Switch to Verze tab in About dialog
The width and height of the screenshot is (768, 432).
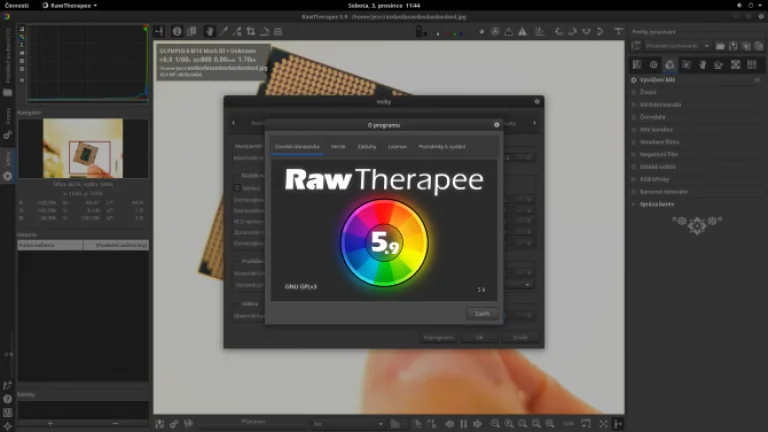coord(338,146)
